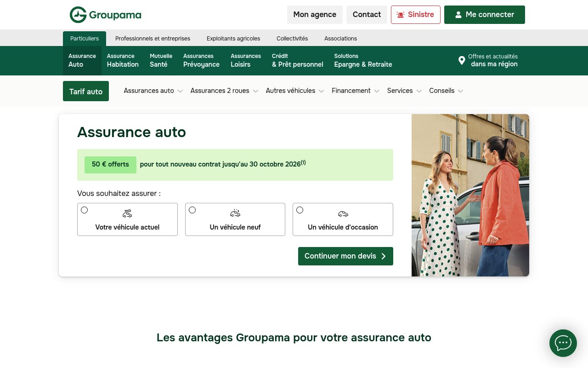Click the new vehicle sparkle car icon
The image size is (588, 368).
point(235,213)
